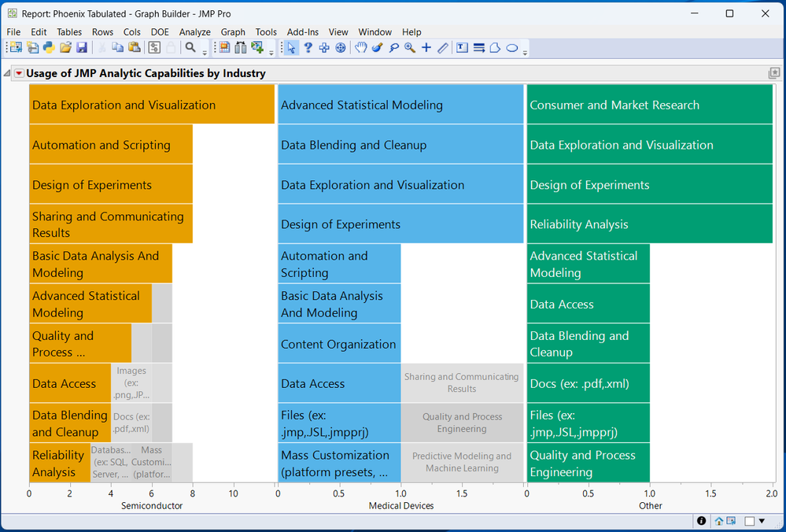Select the Brush tool

point(378,48)
